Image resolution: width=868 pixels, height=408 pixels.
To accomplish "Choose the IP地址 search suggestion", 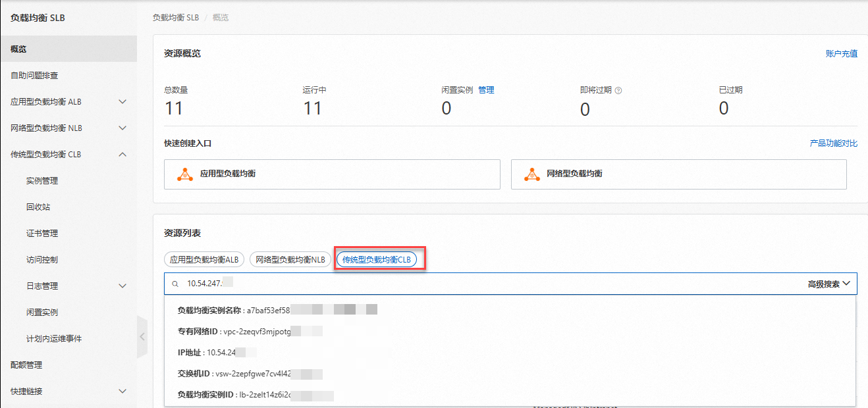I will 510,353.
